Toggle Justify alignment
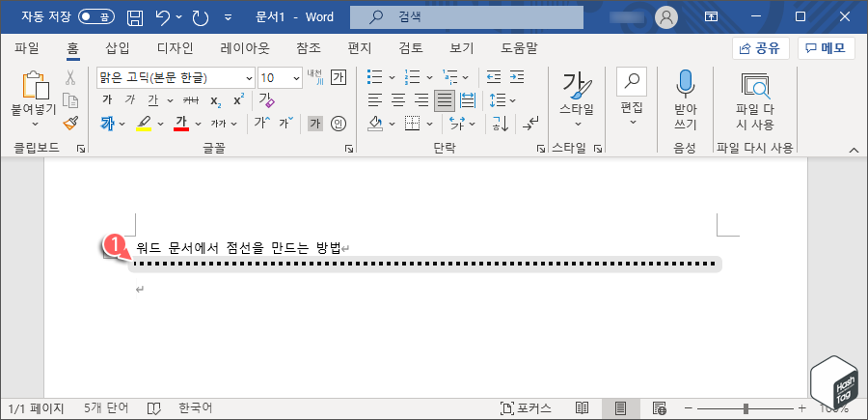 [445, 100]
